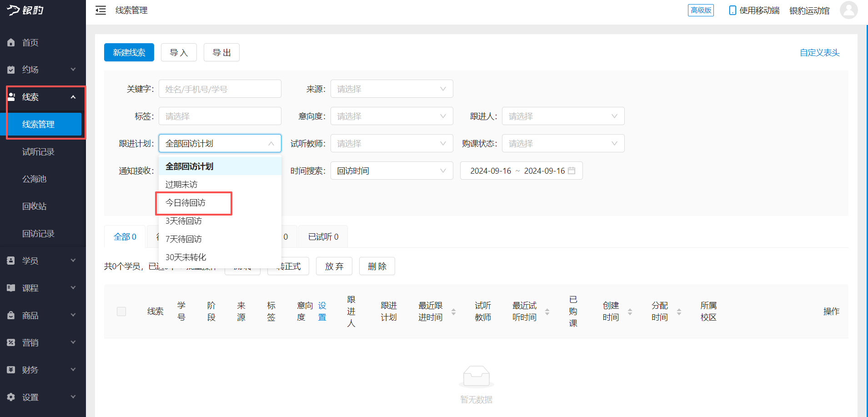The width and height of the screenshot is (868, 417).
Task: Switch to the 已试听 tab
Action: tap(323, 236)
